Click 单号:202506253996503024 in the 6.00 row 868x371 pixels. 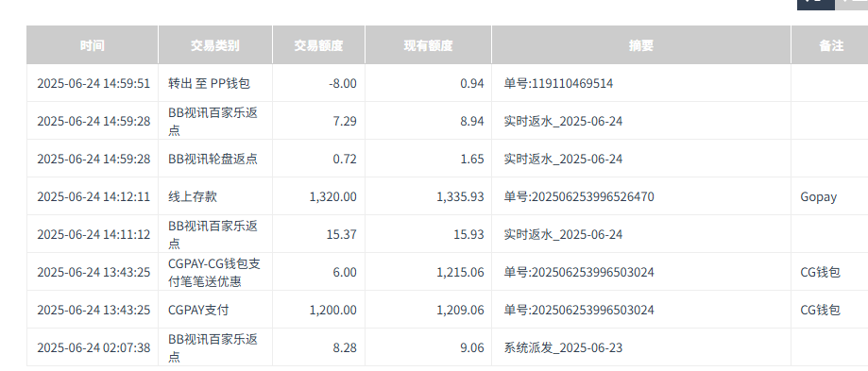click(578, 273)
